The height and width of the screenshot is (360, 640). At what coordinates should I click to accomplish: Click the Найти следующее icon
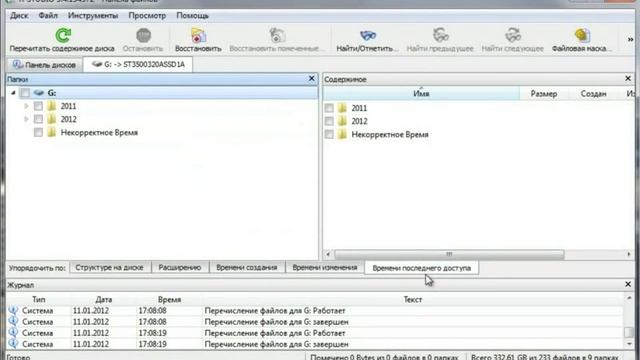click(x=513, y=35)
